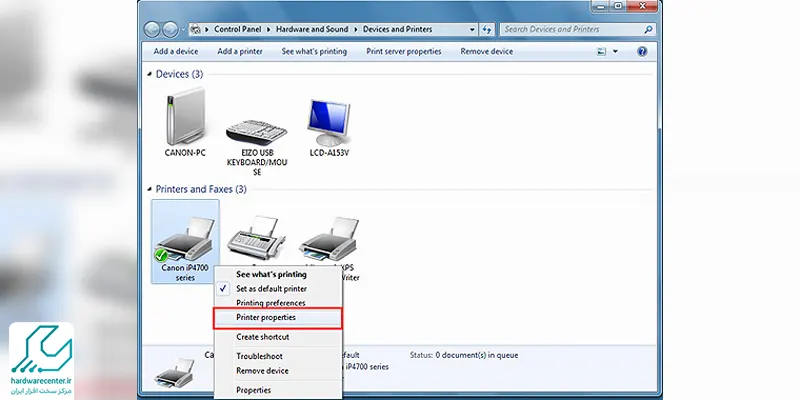Select the EIZO USB keyboard/mouse device
800x400 pixels.
pos(257,133)
